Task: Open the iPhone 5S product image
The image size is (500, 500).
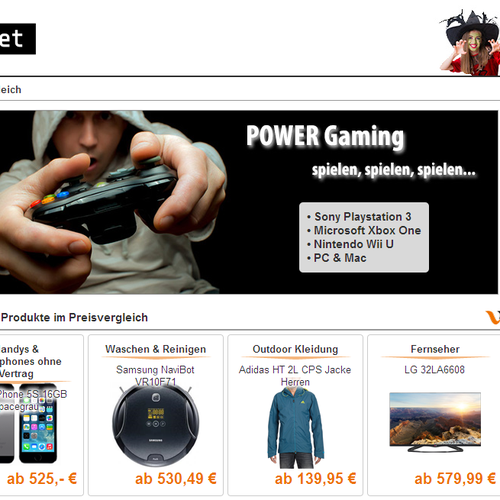Action: pyautogui.click(x=28, y=423)
